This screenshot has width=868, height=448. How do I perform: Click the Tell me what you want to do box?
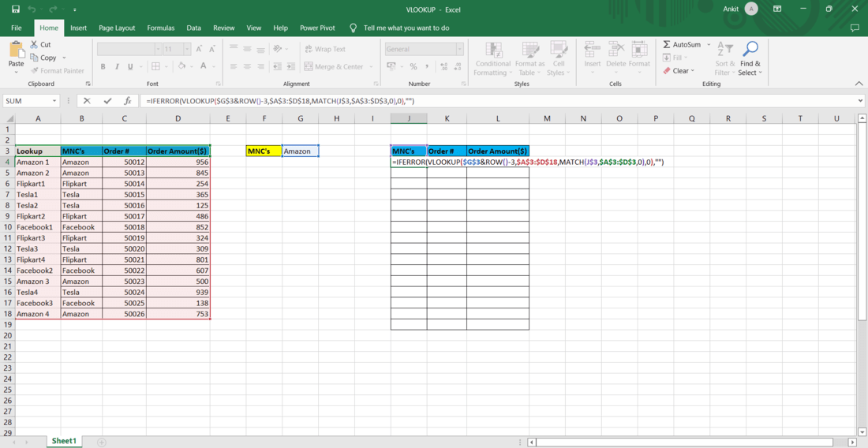coord(406,28)
